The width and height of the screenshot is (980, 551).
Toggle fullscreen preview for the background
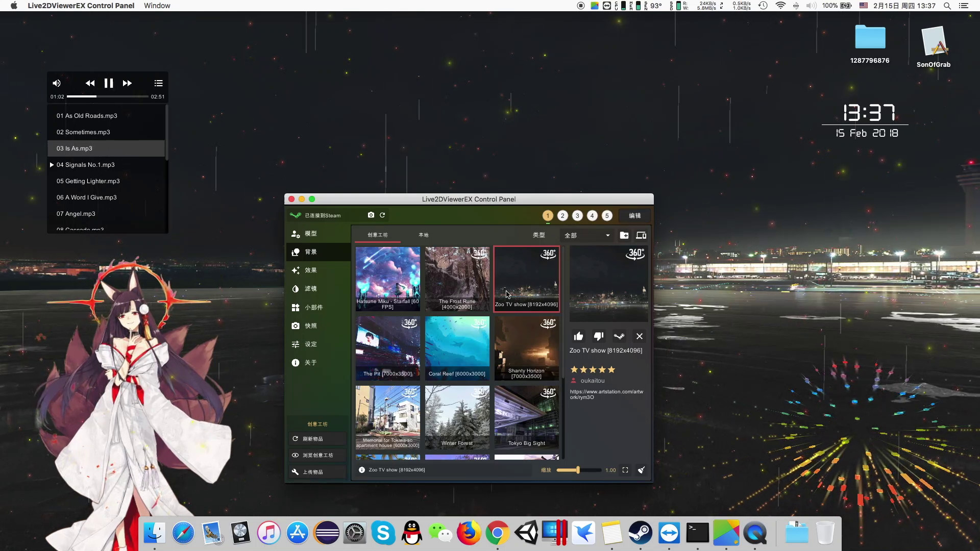pyautogui.click(x=625, y=470)
